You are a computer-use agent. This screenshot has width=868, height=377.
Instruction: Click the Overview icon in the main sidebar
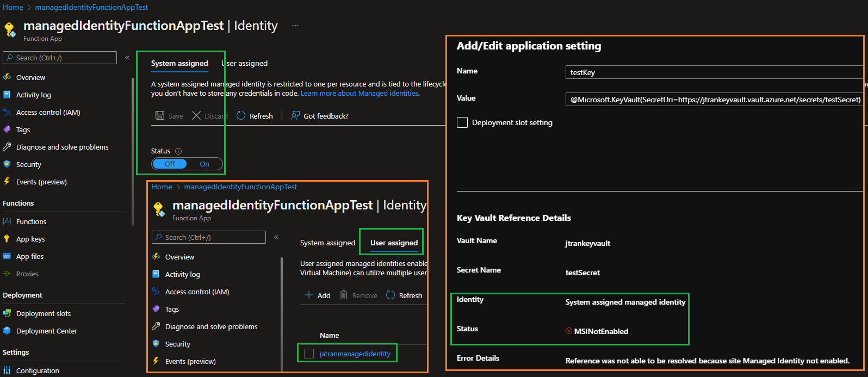7,77
